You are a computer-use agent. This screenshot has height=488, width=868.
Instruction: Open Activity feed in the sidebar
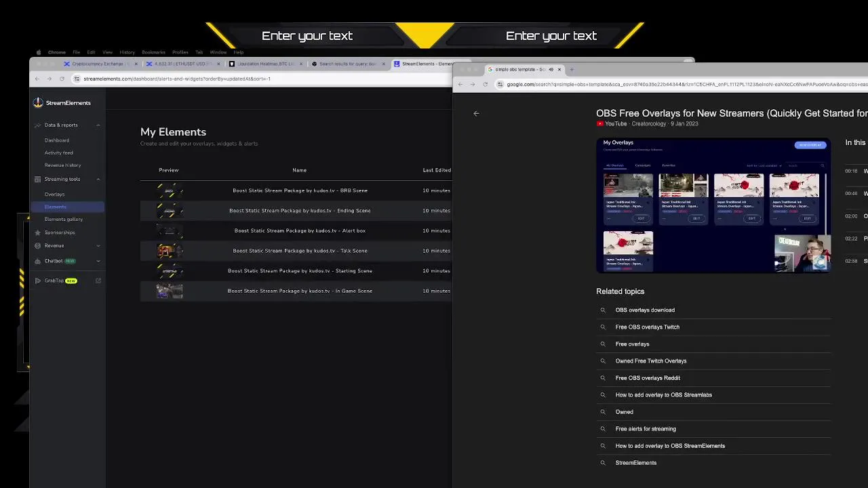coord(59,152)
